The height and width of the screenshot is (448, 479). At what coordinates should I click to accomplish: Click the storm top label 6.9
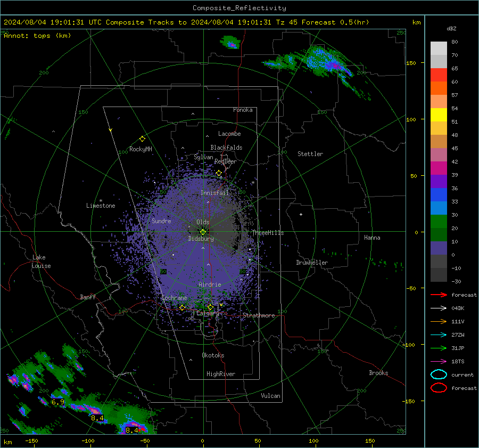58,402
